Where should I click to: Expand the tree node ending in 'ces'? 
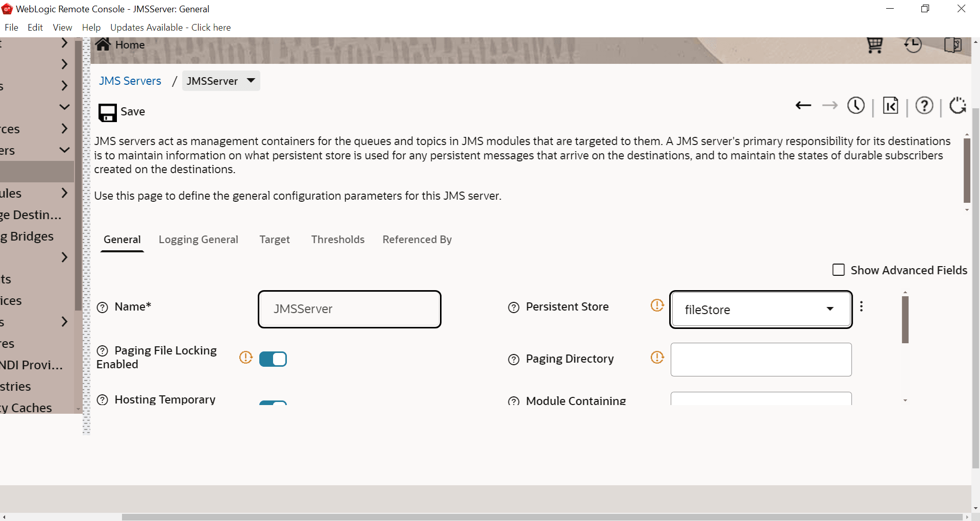pyautogui.click(x=64, y=129)
